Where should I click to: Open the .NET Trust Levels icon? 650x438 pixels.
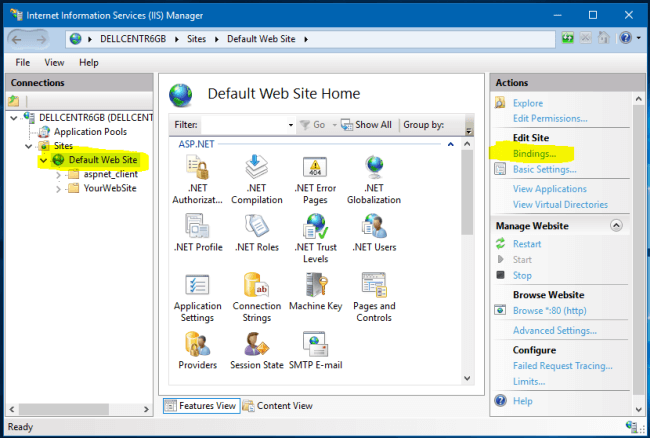(316, 226)
